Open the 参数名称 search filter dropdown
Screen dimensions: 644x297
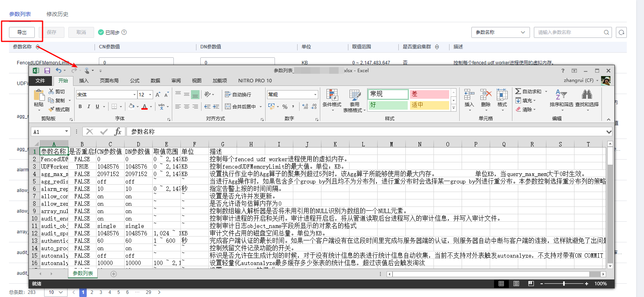[x=500, y=32]
